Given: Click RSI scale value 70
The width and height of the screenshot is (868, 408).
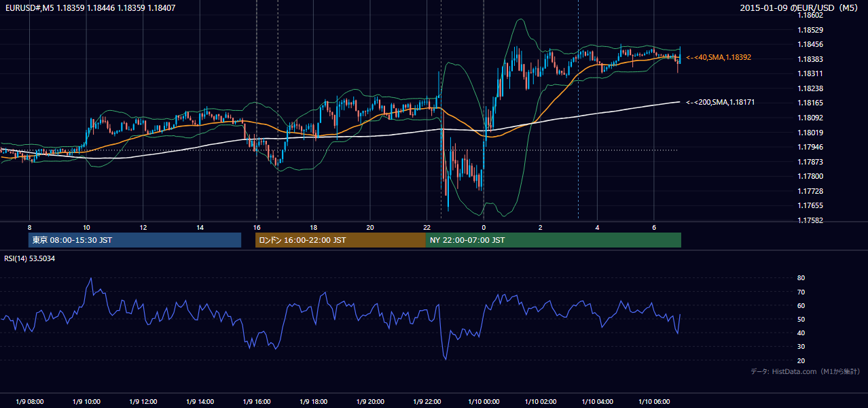Looking at the screenshot, I should coord(801,292).
